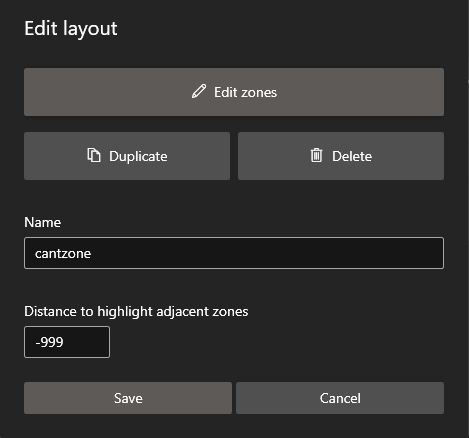
Task: Select the distance field showing -999
Action: pos(67,342)
